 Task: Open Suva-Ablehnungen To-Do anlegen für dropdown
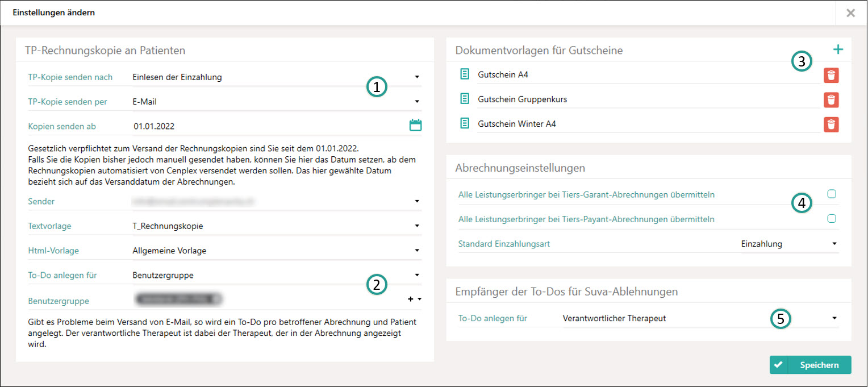coord(699,318)
